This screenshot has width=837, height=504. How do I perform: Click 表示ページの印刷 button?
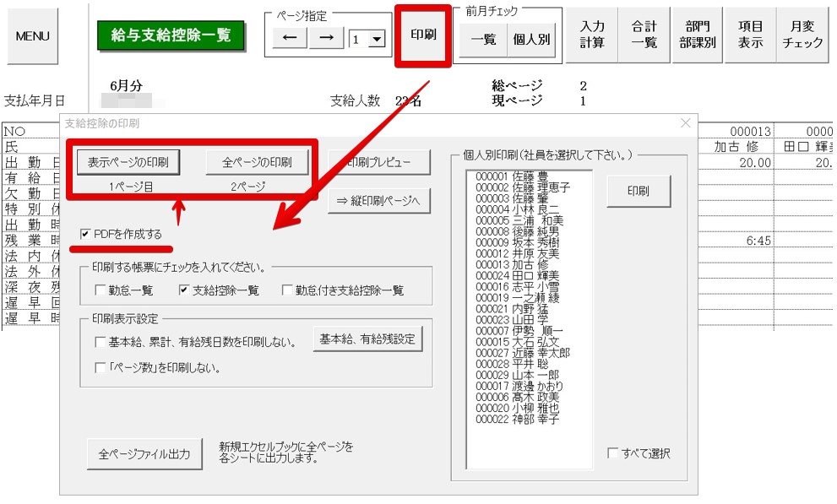click(x=128, y=161)
